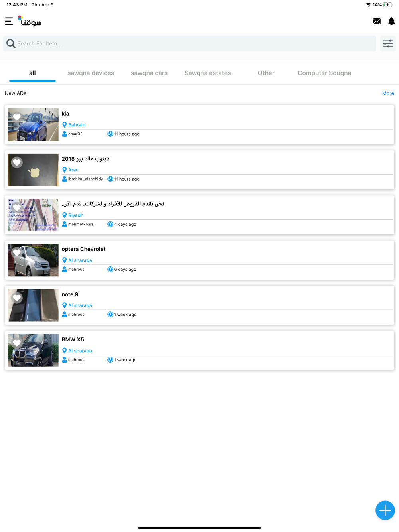Click the location pin beside Riyadh
Viewport: 399px width, 532px height.
[x=64, y=215]
